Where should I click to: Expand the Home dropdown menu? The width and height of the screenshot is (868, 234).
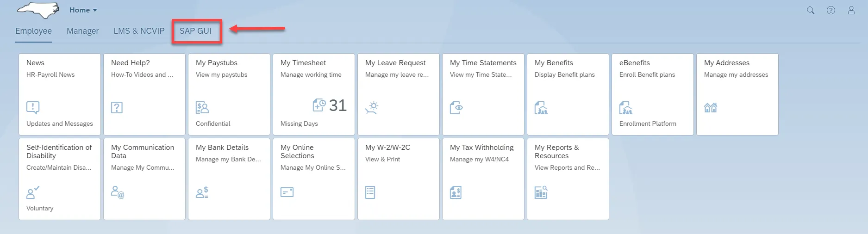click(x=83, y=10)
